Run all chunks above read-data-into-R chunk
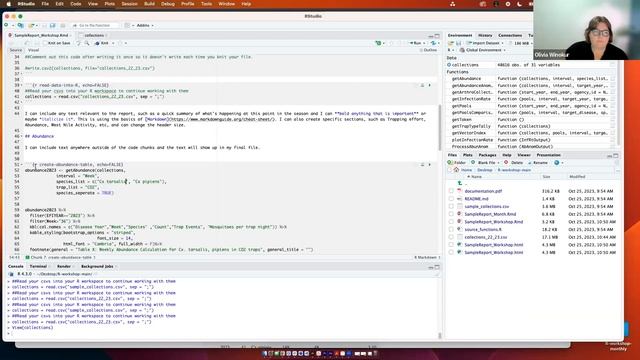 [x=422, y=85]
